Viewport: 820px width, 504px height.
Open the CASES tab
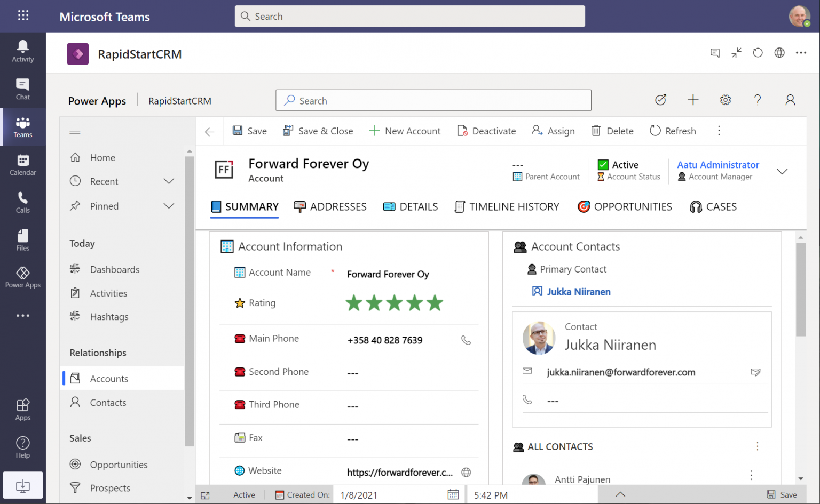[713, 207]
